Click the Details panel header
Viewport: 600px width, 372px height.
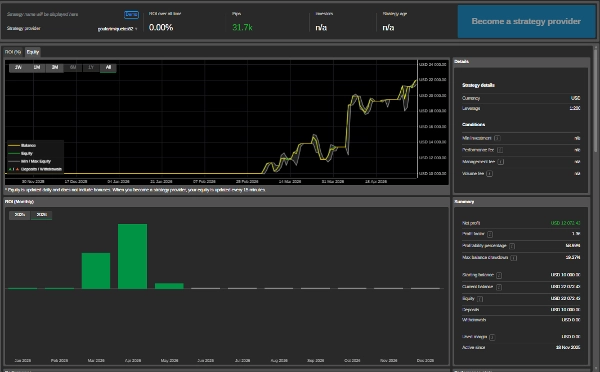521,62
